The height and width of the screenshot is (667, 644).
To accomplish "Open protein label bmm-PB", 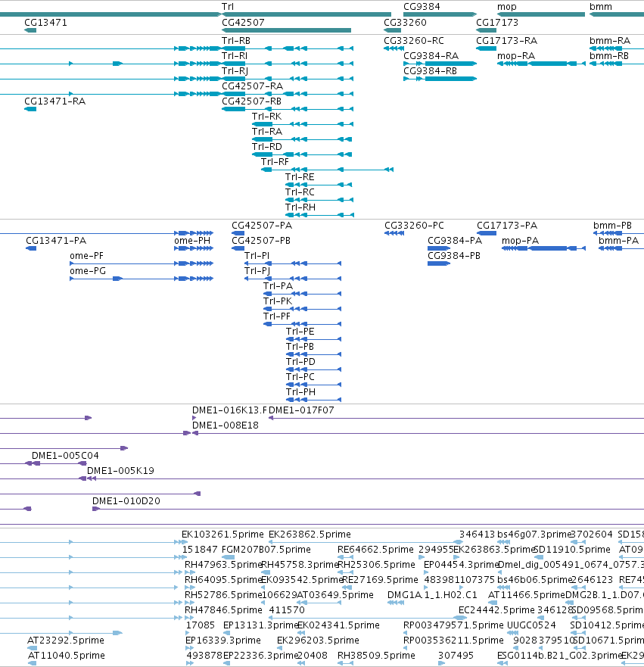I will click(x=612, y=226).
